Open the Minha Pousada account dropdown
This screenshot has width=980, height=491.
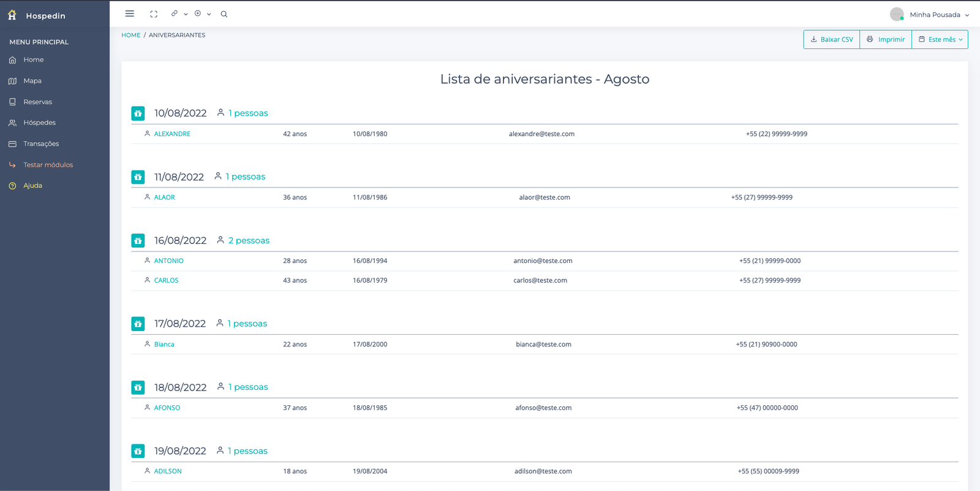coord(930,15)
